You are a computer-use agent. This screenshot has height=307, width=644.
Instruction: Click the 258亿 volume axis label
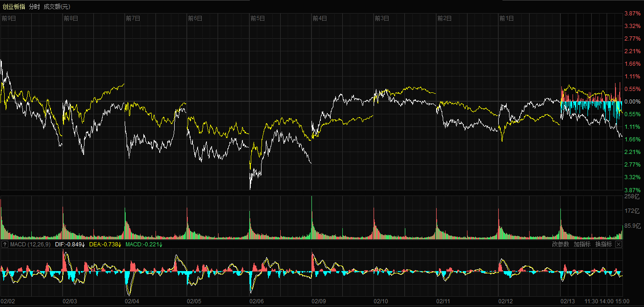(x=631, y=196)
